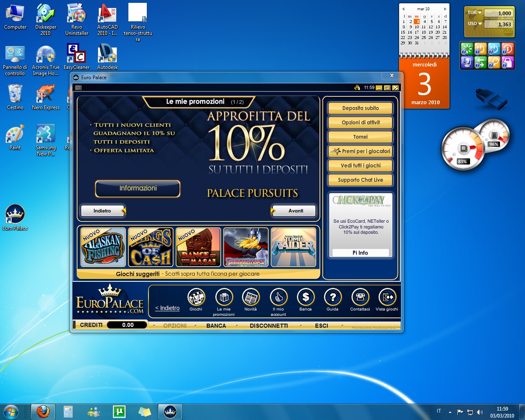
Task: Show hidden system tray icons
Action: click(x=450, y=412)
